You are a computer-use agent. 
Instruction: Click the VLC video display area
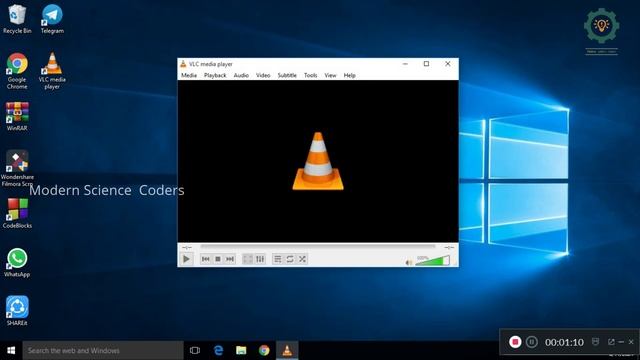click(x=318, y=161)
